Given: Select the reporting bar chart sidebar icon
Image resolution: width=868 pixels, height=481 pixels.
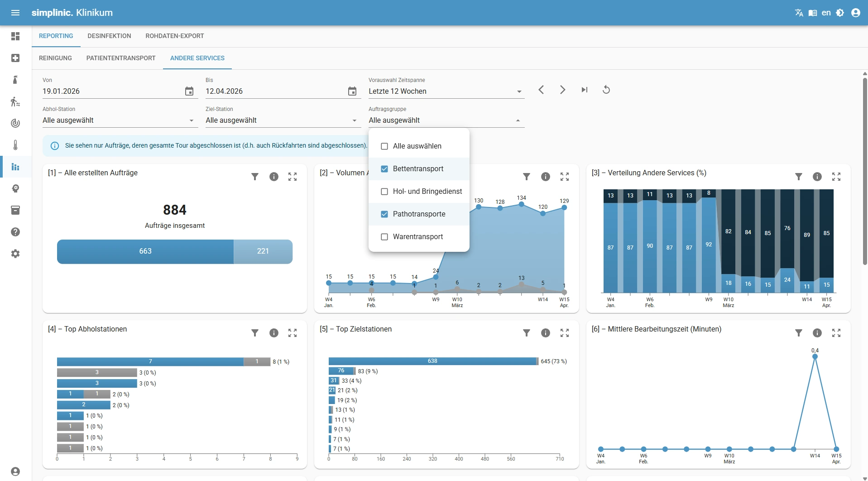Looking at the screenshot, I should tap(15, 167).
